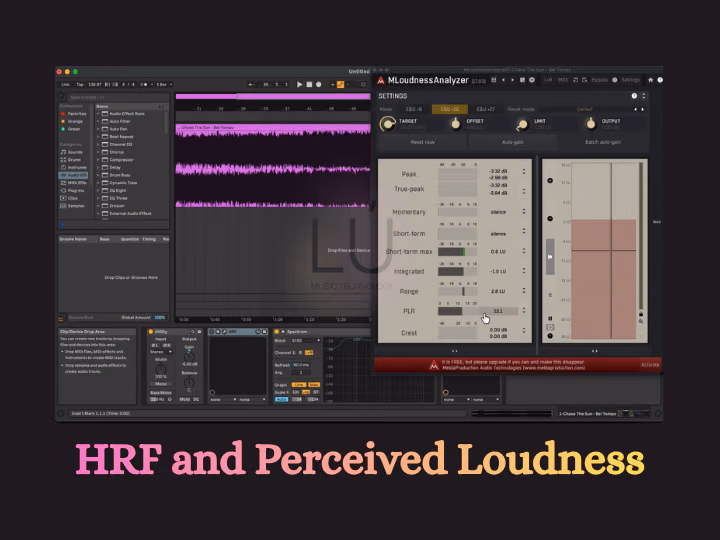Click the magnifier icon beside the loudness graph
Screen dimensions: 720x540
coord(641,321)
